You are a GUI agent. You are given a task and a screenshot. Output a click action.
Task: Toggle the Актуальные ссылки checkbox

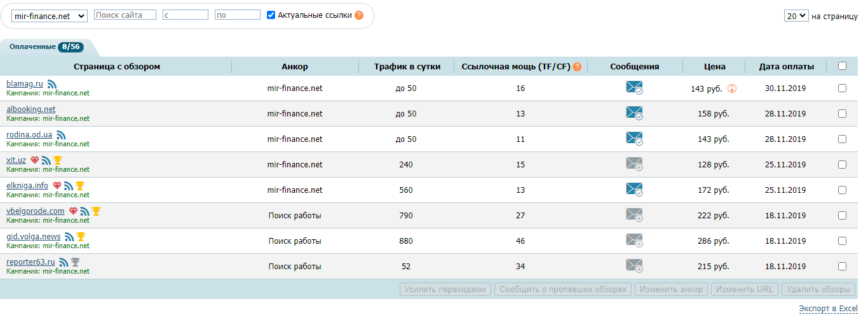[x=271, y=15]
